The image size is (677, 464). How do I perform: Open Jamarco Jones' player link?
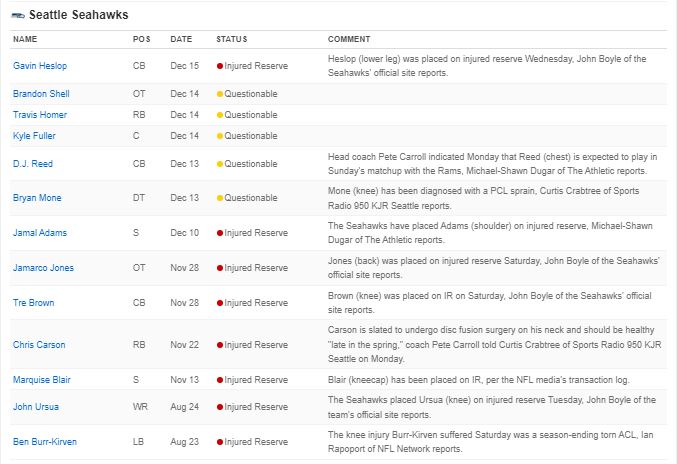coord(43,268)
